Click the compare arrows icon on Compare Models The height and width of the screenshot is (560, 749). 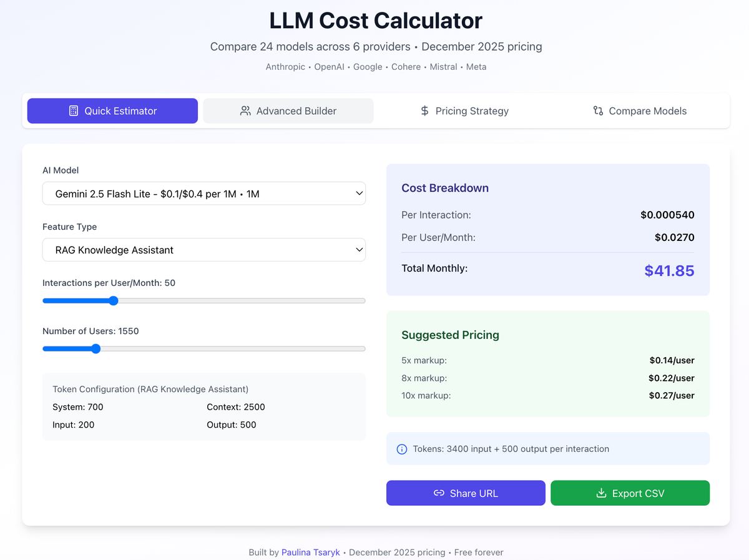(x=597, y=111)
